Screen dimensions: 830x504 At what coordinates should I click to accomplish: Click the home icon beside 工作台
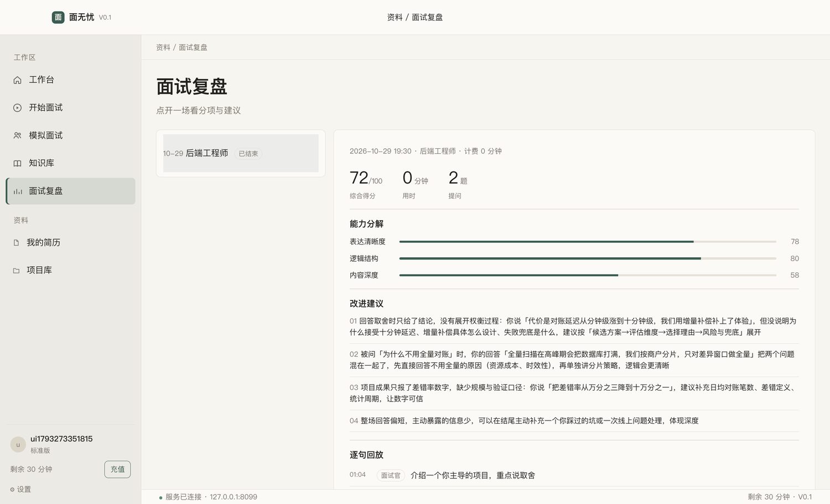(x=18, y=80)
